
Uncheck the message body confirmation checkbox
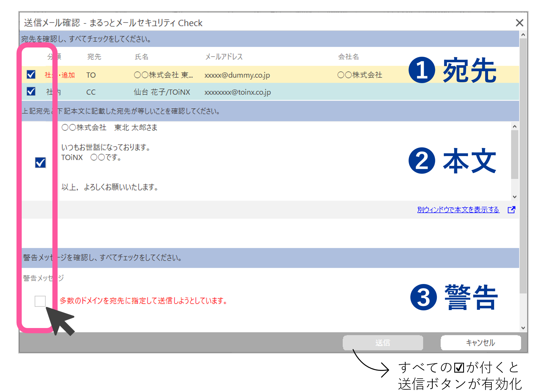click(40, 162)
